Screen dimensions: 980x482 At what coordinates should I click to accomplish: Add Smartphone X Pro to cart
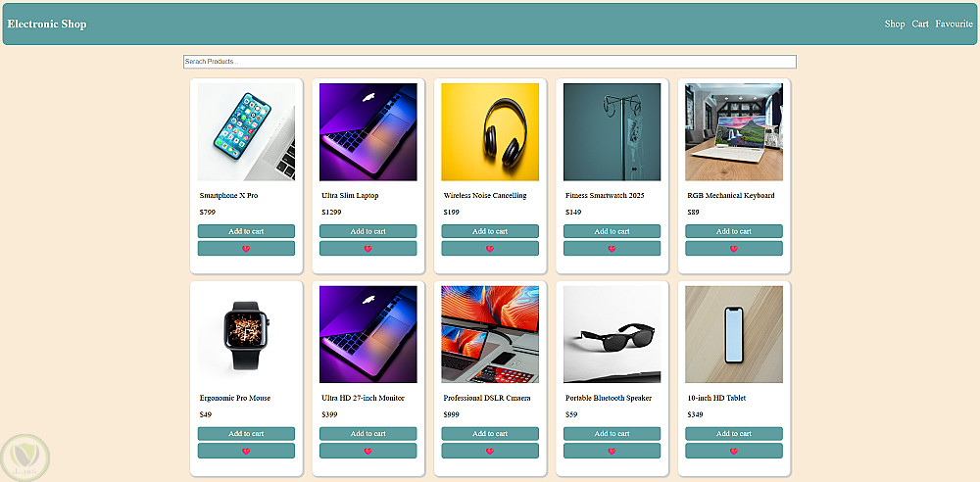coord(246,231)
